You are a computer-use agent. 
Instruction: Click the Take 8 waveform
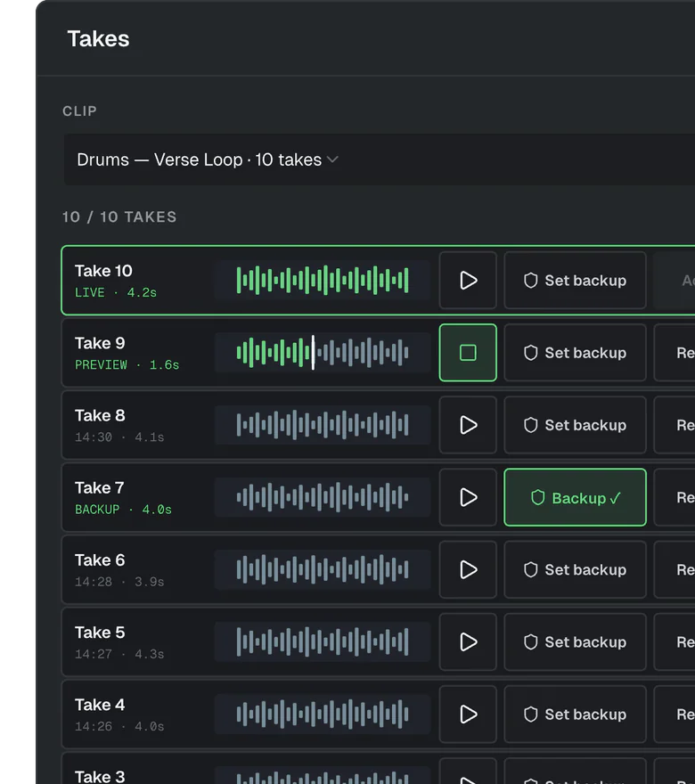point(323,425)
